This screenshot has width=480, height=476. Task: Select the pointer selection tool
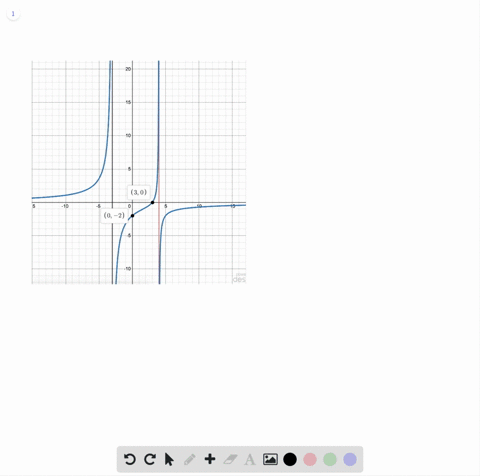coord(169,459)
